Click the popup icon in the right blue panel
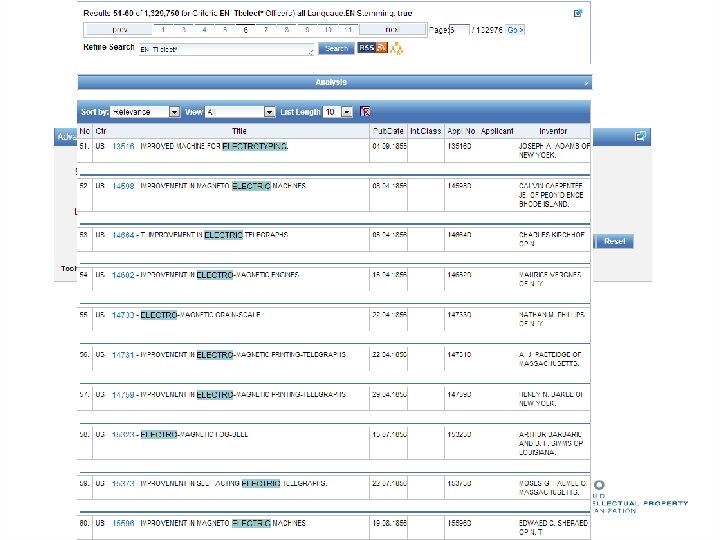Screen dimensions: 720x540 point(640,136)
